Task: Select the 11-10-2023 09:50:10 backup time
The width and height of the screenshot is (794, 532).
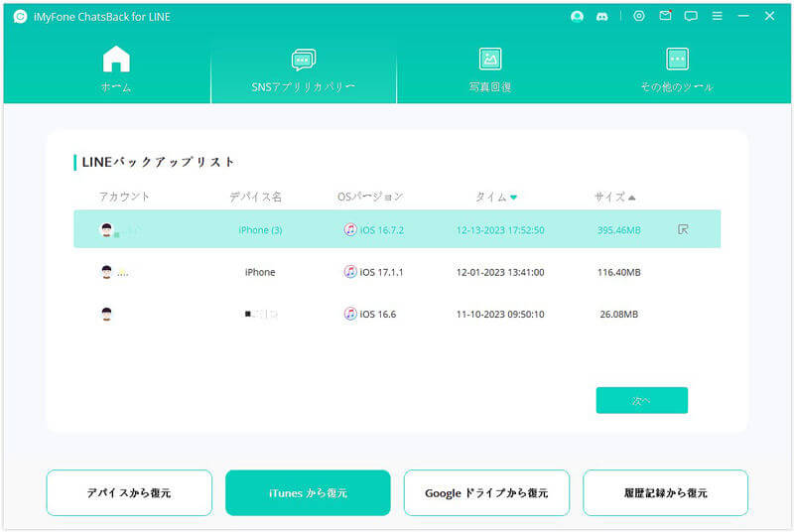Action: (500, 315)
